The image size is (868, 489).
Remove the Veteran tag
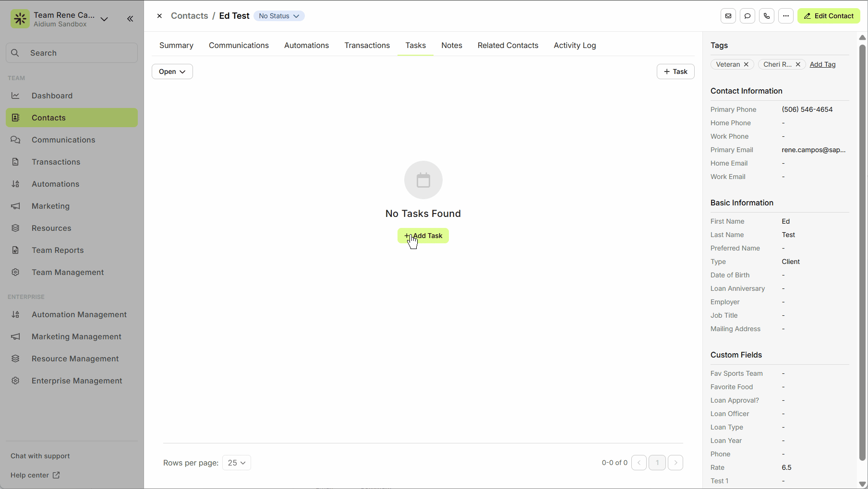pyautogui.click(x=746, y=64)
